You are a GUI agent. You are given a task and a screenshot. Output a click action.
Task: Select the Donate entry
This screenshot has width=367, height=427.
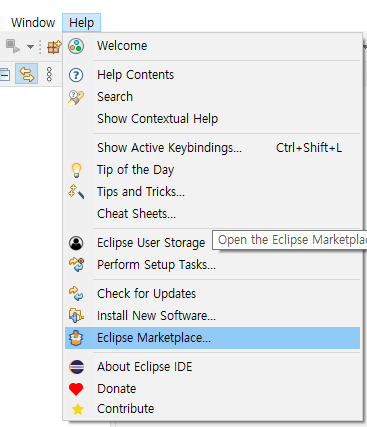pyautogui.click(x=212, y=389)
